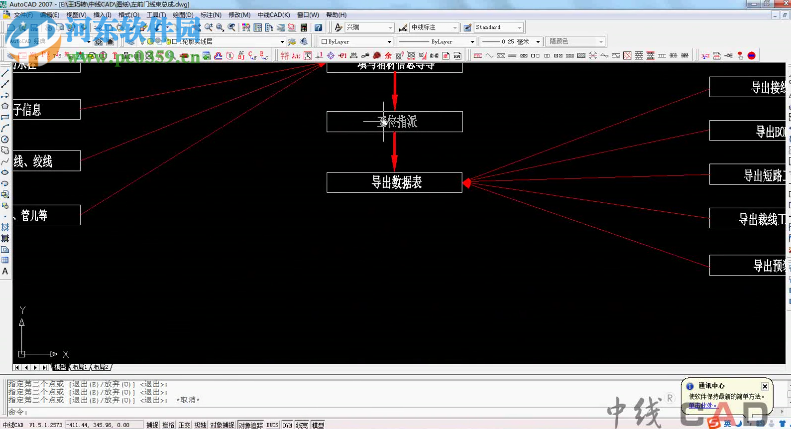Select the Arc draw tool
Viewport: 791px width, 429px height.
coord(5,128)
